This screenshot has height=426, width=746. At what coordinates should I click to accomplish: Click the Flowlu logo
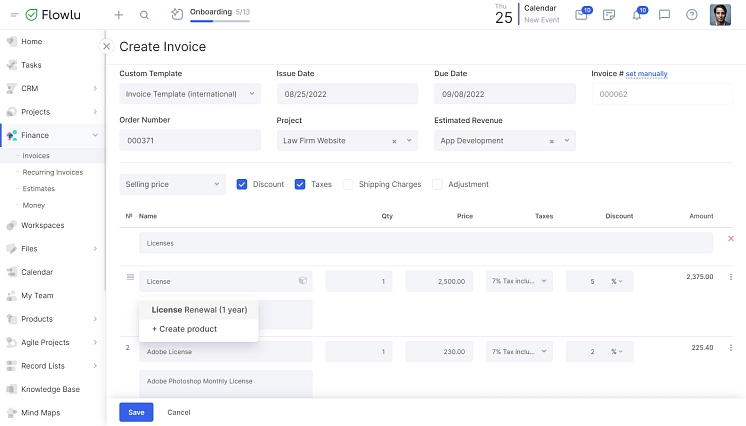click(53, 15)
